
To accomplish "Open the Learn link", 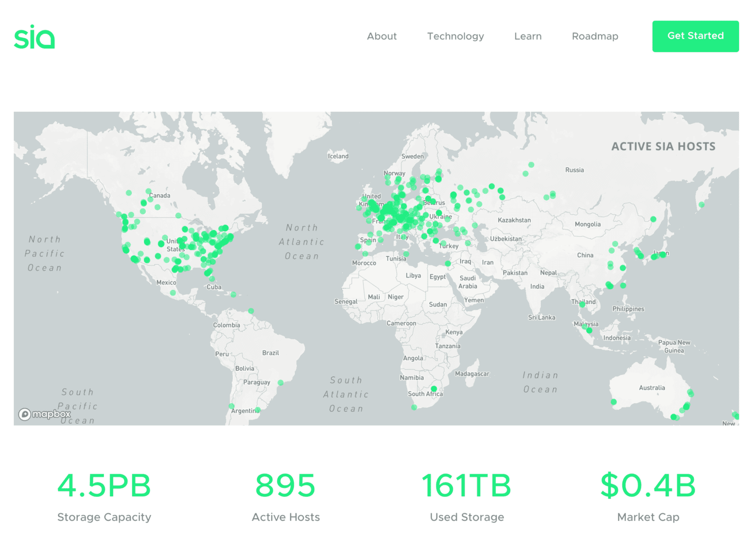I will point(528,36).
